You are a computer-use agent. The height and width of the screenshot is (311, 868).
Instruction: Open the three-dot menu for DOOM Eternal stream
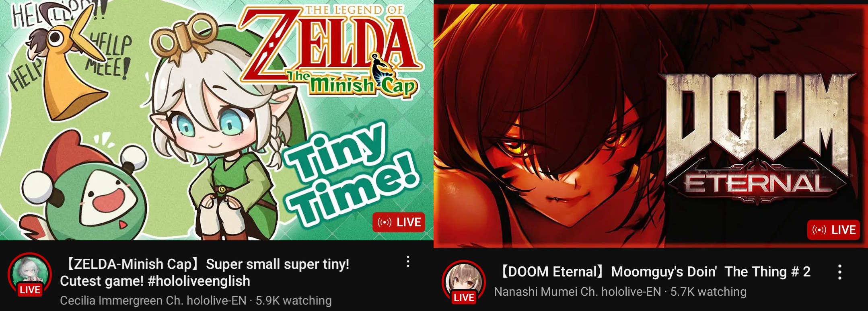coord(840,272)
